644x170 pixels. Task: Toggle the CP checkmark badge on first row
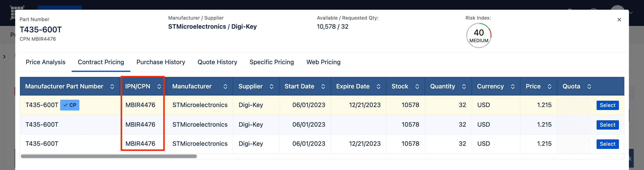pyautogui.click(x=70, y=105)
